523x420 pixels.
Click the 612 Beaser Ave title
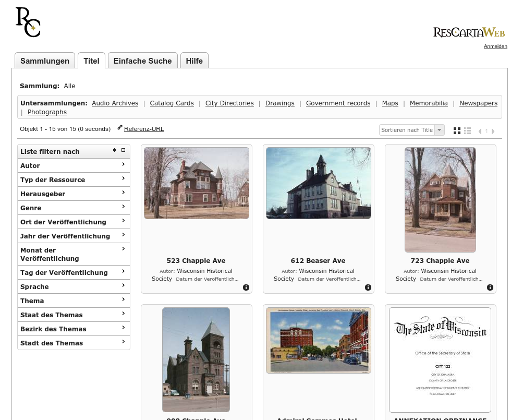(x=318, y=261)
